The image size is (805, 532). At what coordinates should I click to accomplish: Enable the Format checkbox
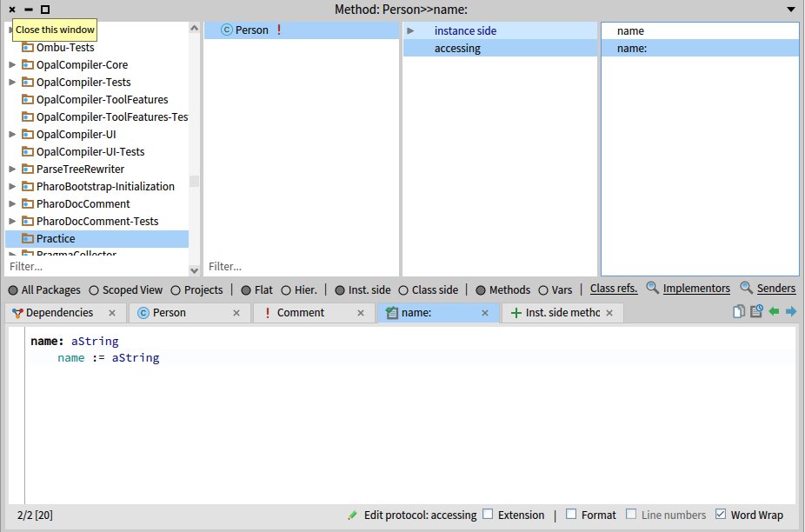[571, 515]
